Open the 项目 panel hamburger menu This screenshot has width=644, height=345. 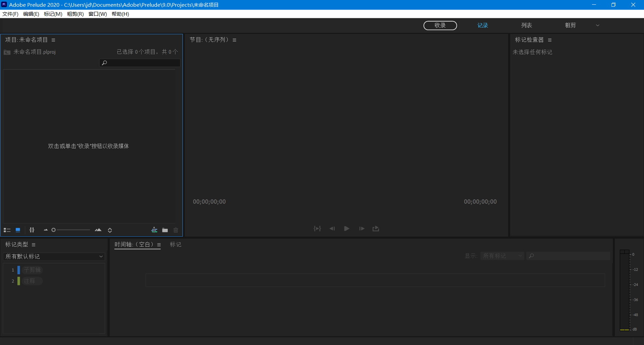[x=53, y=40]
